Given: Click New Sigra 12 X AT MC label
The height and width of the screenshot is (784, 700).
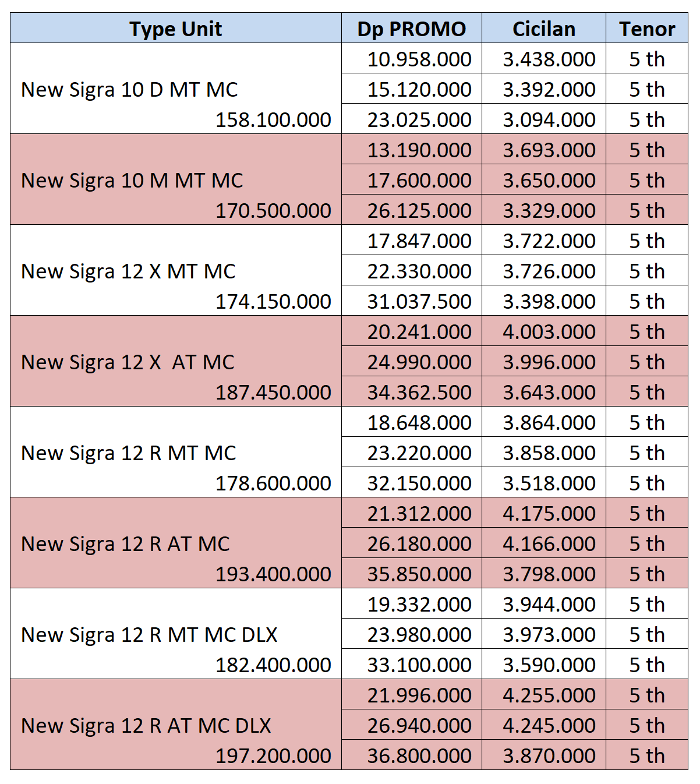Looking at the screenshot, I should tap(128, 362).
